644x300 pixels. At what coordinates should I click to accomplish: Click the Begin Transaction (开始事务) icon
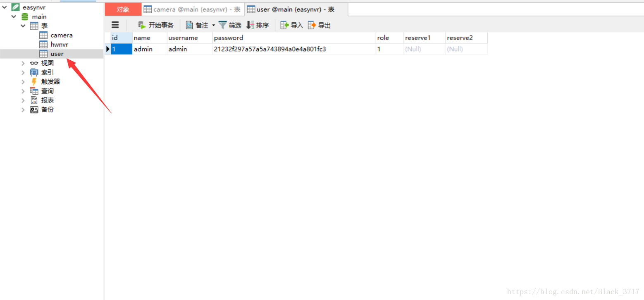click(142, 25)
